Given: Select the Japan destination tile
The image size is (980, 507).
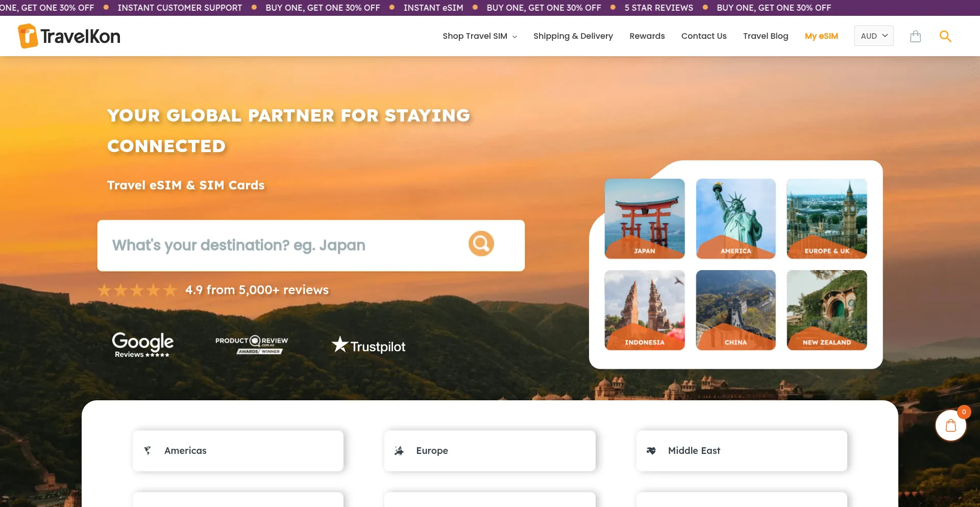Looking at the screenshot, I should [645, 219].
